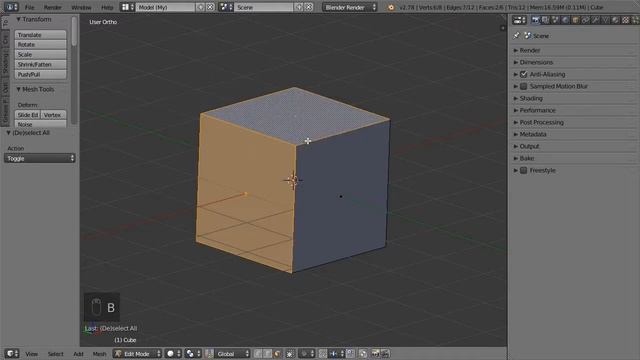
Task: Open the Material properties tab icon
Action: click(x=615, y=20)
